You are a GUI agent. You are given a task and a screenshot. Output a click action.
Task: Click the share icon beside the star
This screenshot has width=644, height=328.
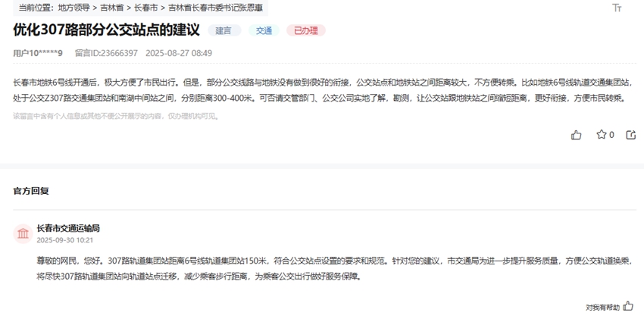(x=631, y=135)
